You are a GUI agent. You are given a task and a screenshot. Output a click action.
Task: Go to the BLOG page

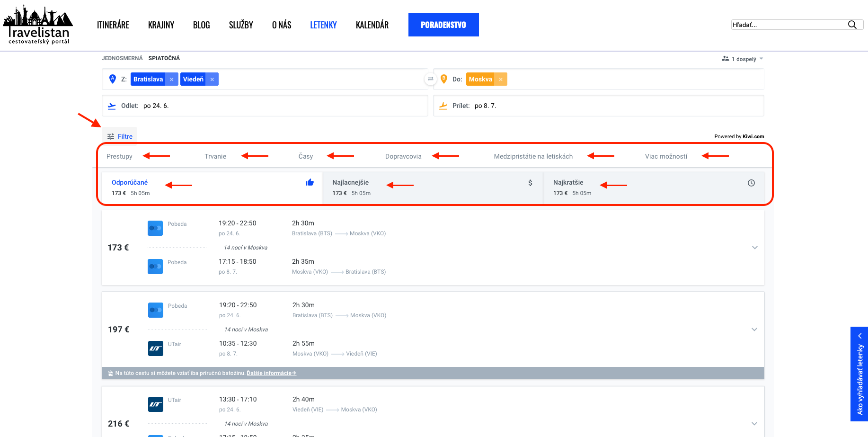click(x=201, y=25)
